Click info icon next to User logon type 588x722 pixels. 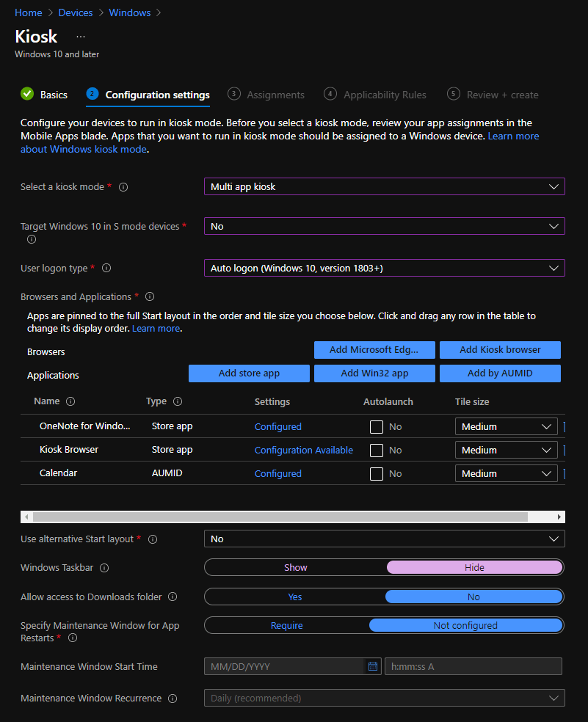(106, 269)
